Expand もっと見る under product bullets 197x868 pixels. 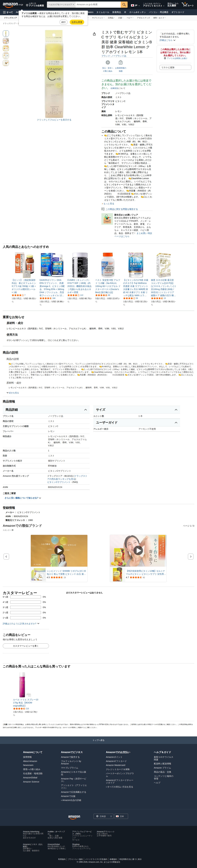(108, 204)
